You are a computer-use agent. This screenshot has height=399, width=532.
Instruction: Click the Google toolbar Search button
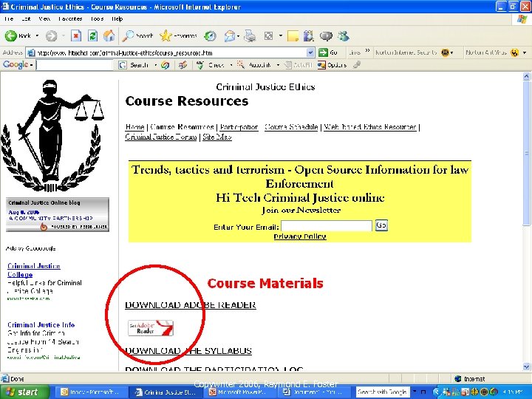coord(134,65)
